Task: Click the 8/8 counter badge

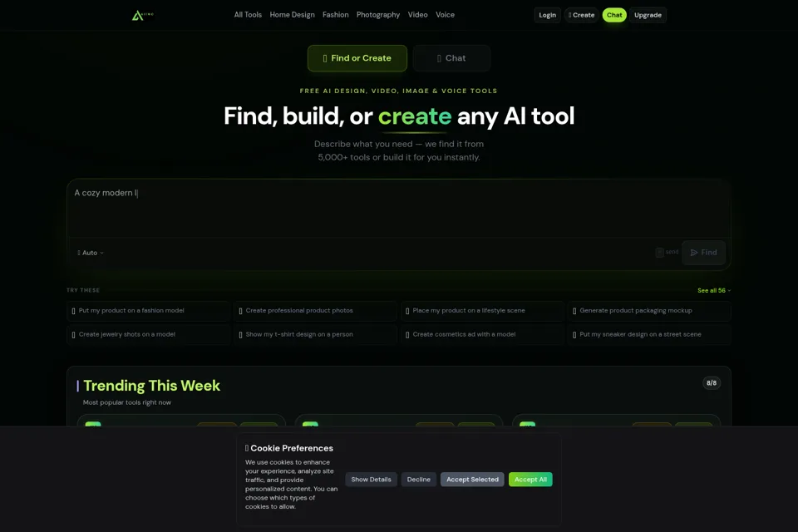Action: click(712, 383)
